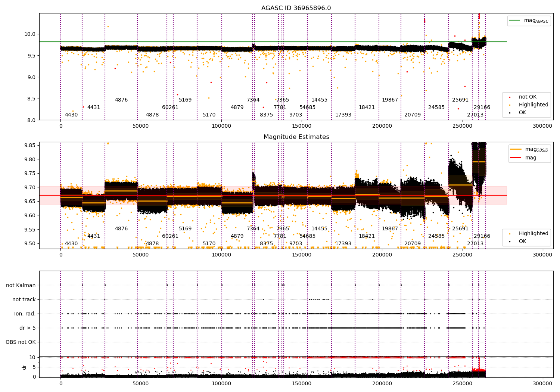
Task: Select the 150000 x-axis tick in the bottom panel
Action: tap(302, 383)
